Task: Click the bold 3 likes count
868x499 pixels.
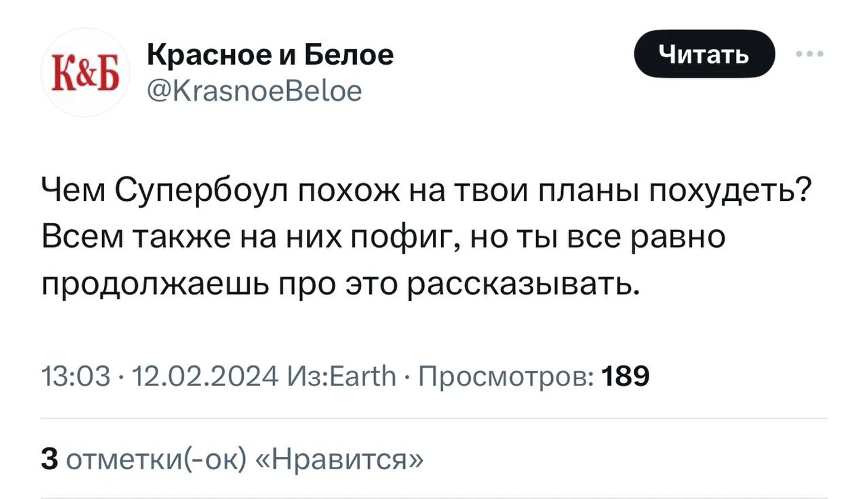Action: coord(49,459)
